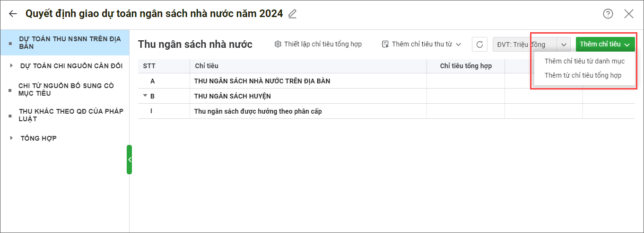Open THU KHÁC THEO QĐ CỦA PHÁP LUẬT
The height and width of the screenshot is (233, 644).
tap(71, 115)
